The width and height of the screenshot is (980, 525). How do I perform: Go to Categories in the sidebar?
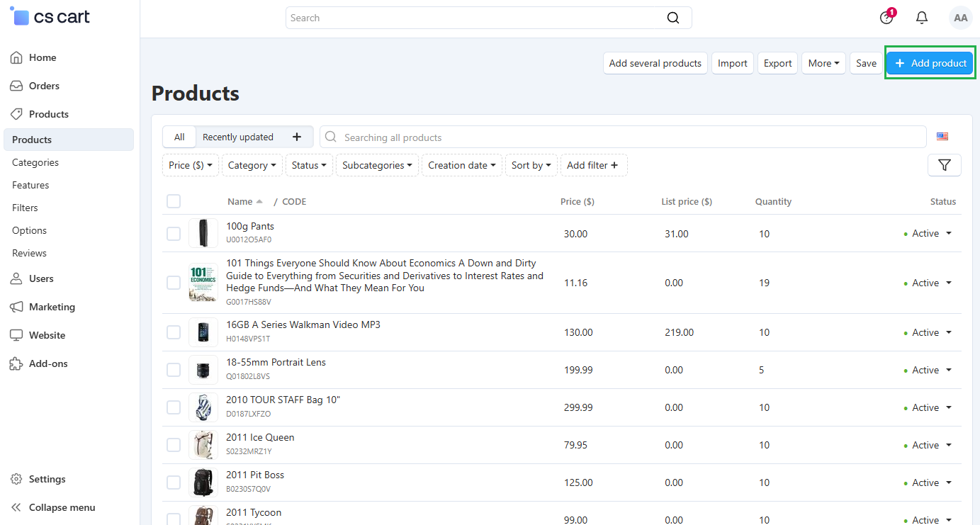(35, 162)
